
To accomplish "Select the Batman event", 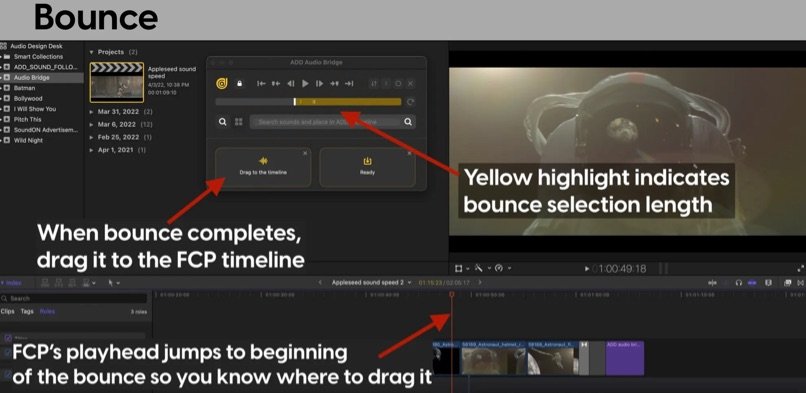I will pyautogui.click(x=24, y=88).
